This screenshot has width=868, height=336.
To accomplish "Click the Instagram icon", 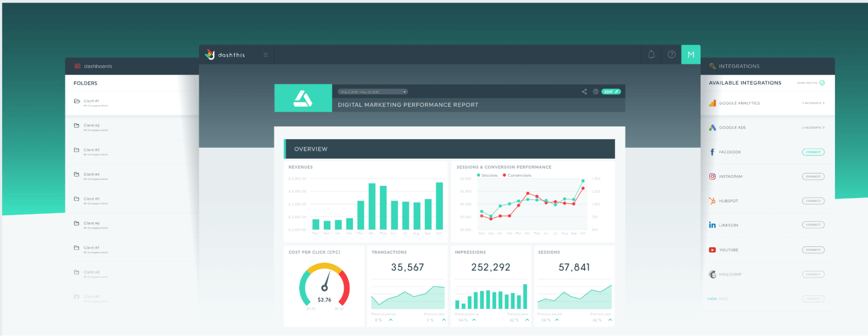I will [712, 176].
